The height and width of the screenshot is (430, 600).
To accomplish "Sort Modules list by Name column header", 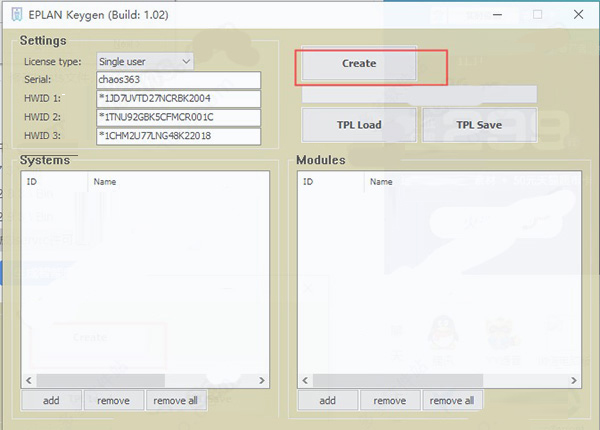I will pos(473,182).
